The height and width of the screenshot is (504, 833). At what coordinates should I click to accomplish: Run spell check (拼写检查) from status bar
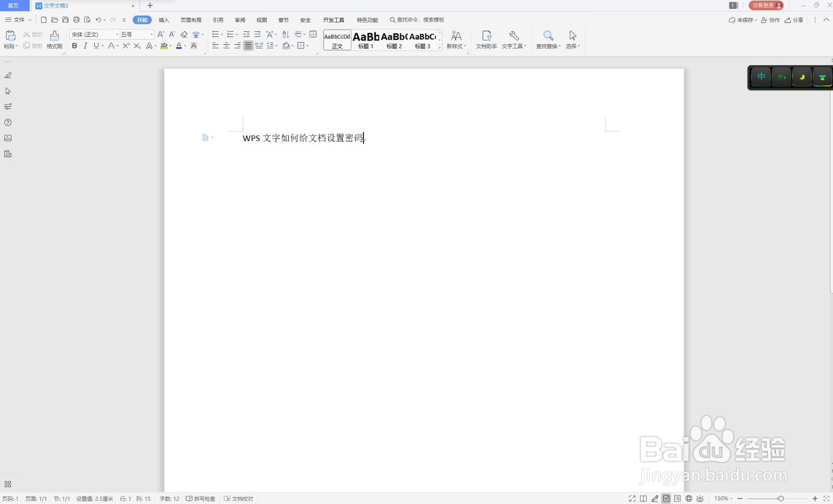pyautogui.click(x=201, y=498)
